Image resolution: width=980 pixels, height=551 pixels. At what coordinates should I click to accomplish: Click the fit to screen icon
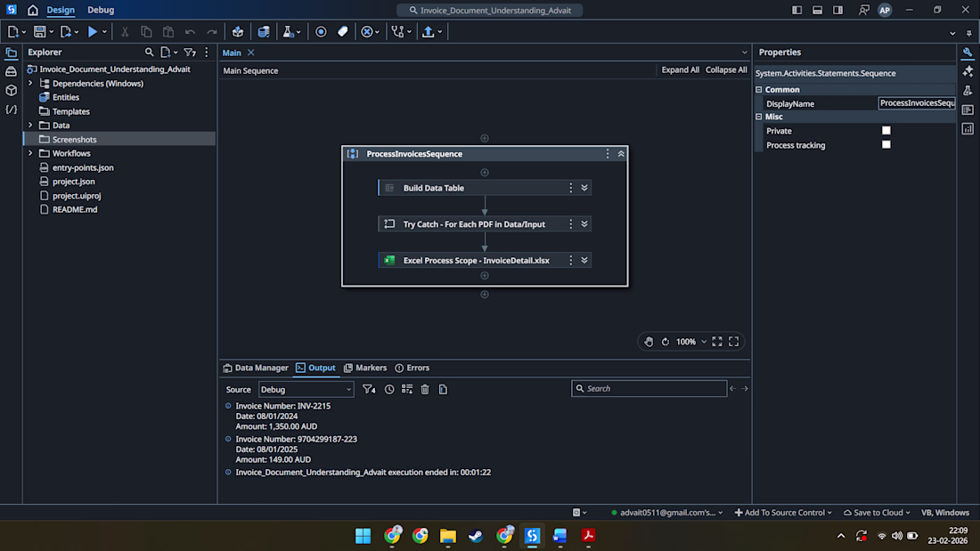point(717,342)
